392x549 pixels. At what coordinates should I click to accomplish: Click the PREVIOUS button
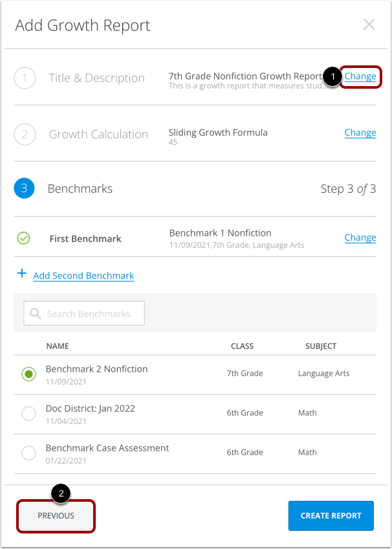click(56, 516)
